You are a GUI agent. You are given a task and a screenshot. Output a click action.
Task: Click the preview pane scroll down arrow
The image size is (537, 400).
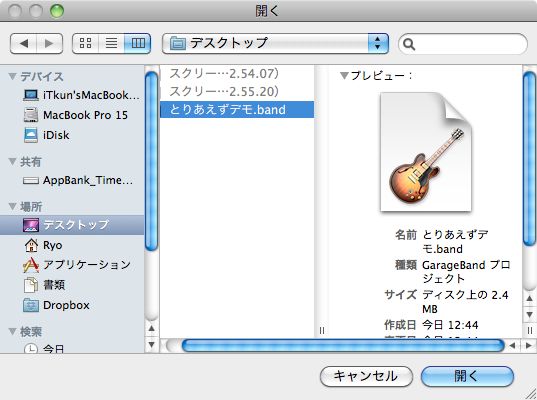point(529,314)
